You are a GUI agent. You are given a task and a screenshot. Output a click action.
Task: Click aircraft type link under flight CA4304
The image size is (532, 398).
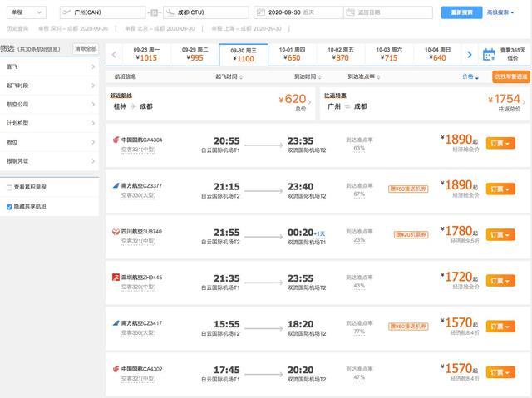138,150
